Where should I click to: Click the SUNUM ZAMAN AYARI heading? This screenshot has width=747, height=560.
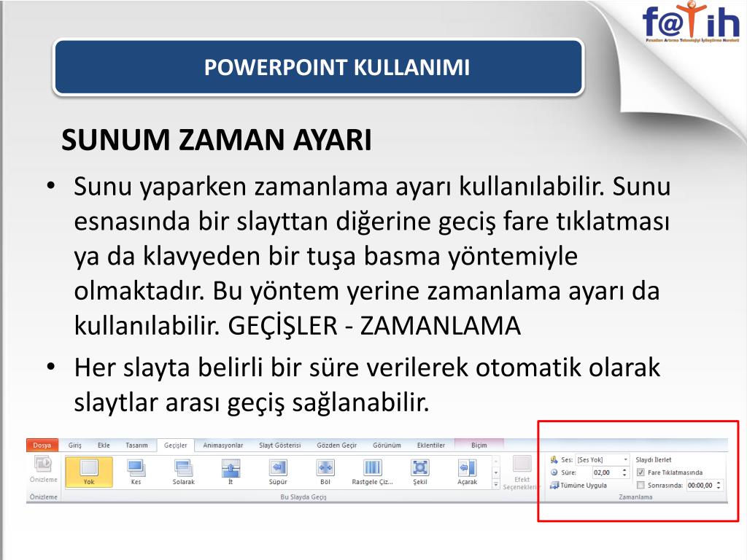216,140
